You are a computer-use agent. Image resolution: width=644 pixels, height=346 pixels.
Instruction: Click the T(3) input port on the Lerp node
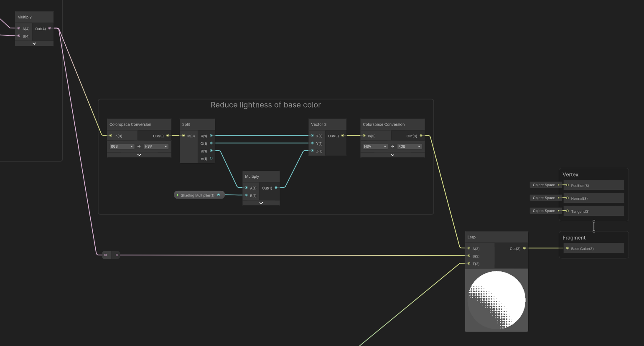point(469,263)
